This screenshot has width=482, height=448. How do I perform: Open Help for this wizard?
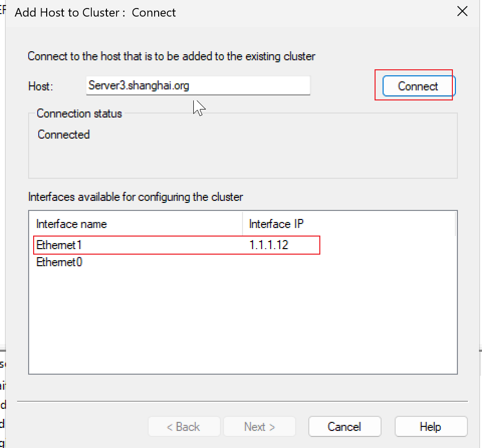tap(431, 426)
